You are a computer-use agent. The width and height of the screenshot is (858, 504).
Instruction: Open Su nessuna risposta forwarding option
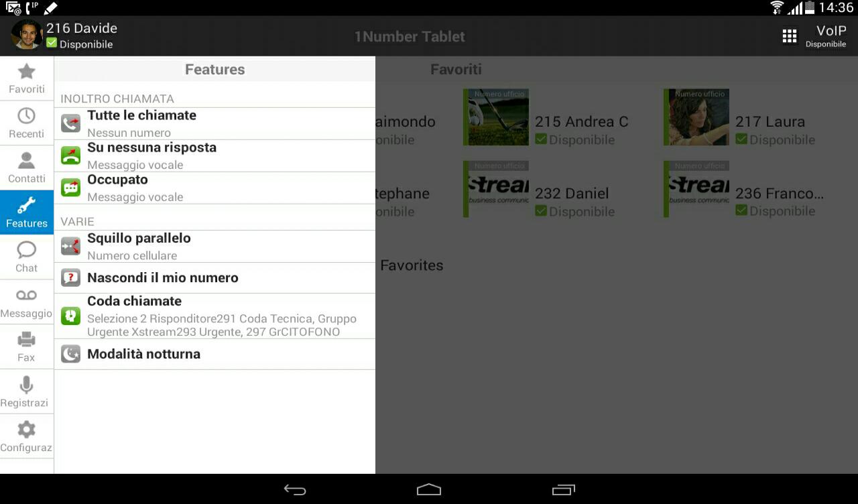214,155
